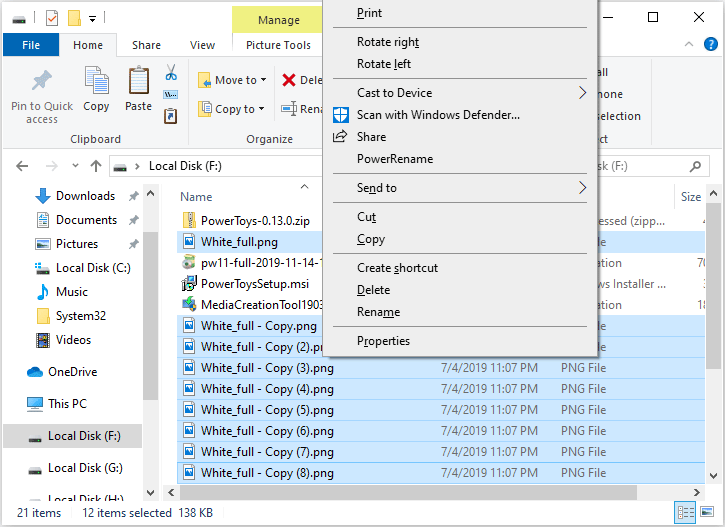Click the Documents quick access item
725x527 pixels.
coord(86,220)
